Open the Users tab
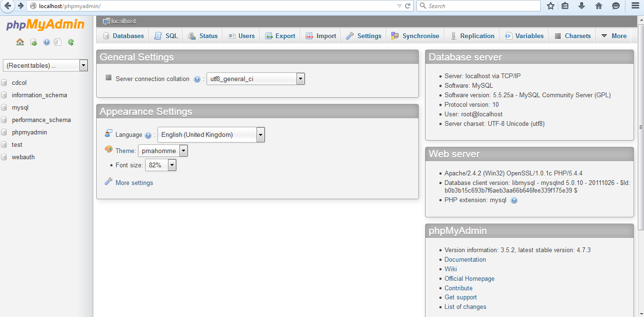The height and width of the screenshot is (317, 644). pos(241,36)
